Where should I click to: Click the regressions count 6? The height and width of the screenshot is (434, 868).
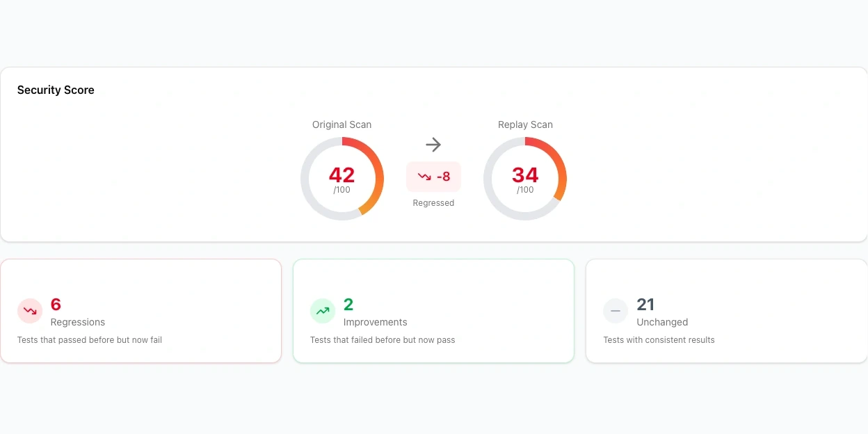[x=56, y=304]
